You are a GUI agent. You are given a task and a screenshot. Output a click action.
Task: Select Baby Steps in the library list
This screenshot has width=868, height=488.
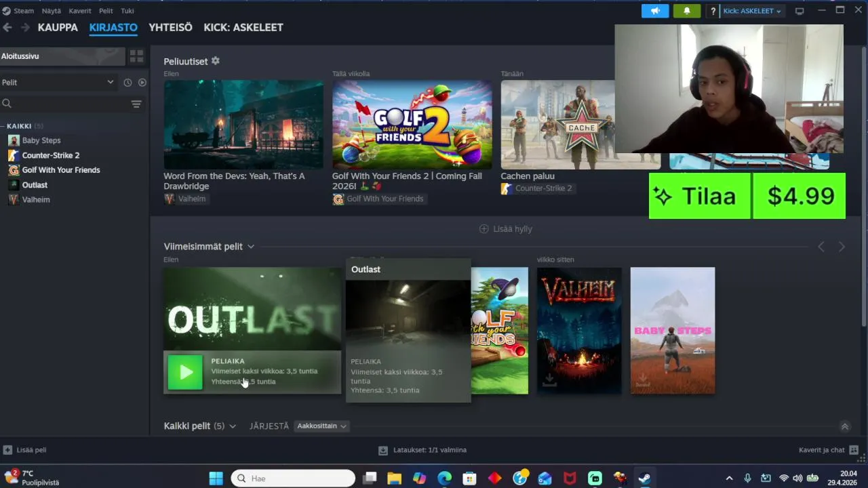[x=41, y=140]
